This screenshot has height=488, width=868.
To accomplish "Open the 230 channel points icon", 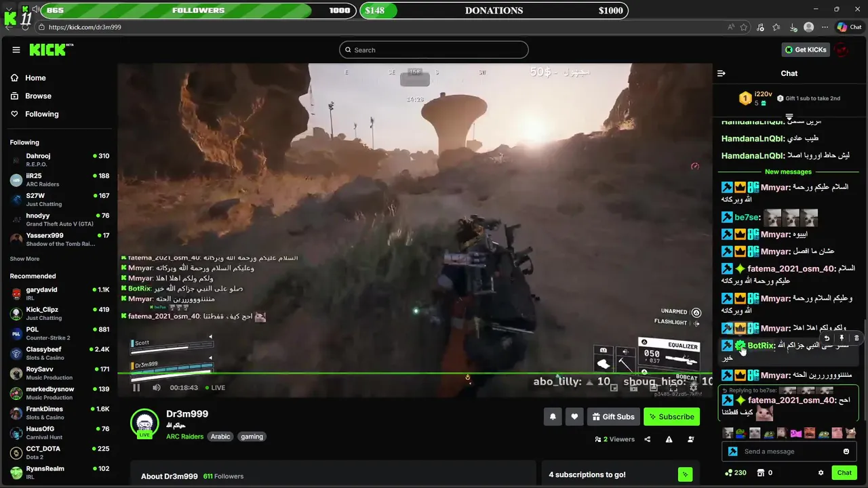I will 735,472.
